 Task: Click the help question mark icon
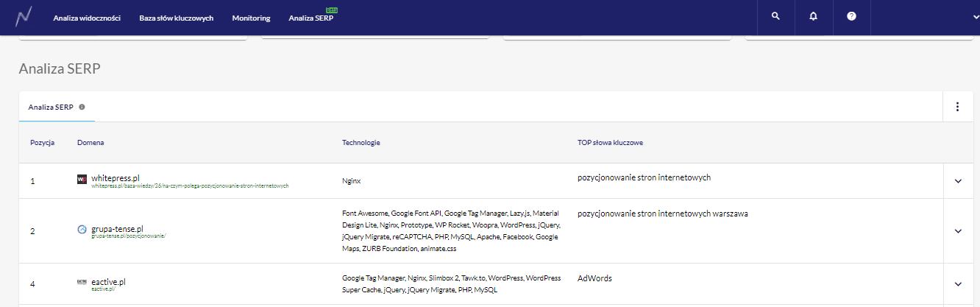[x=851, y=16]
